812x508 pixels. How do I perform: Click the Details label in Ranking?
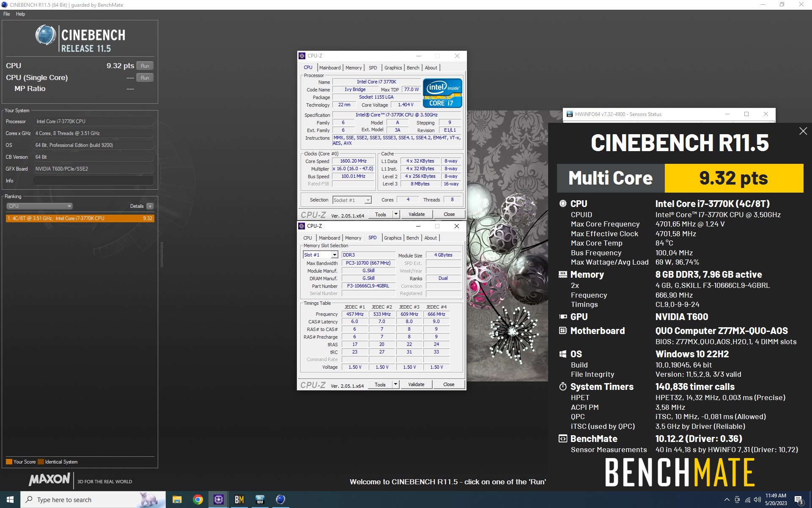[137, 206]
